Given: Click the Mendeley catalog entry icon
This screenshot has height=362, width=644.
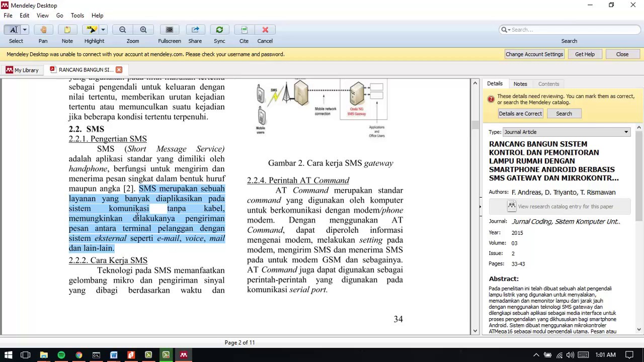Looking at the screenshot, I should [x=512, y=206].
